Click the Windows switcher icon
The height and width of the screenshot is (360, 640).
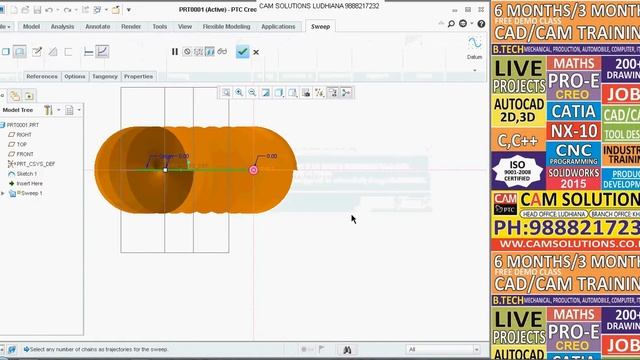[x=97, y=9]
